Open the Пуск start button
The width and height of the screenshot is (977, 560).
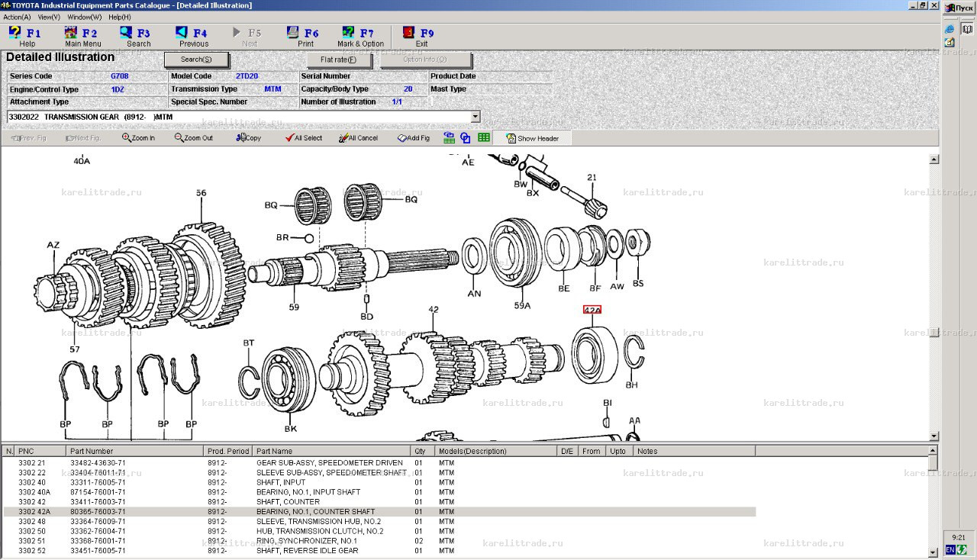click(x=959, y=8)
